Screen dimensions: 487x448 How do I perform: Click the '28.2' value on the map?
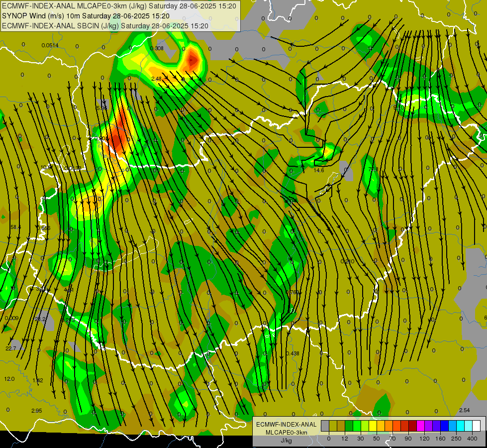tap(40, 319)
